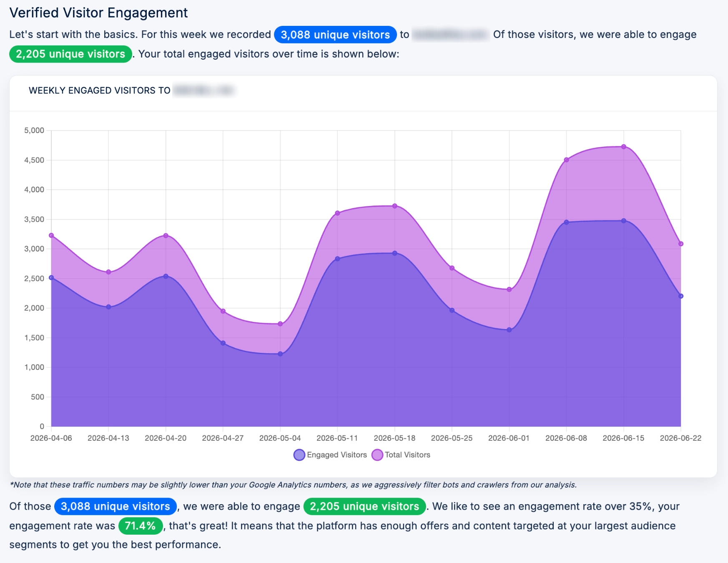Click the blue 3,088 badge below the chart
Viewport: 728px width, 563px height.
click(115, 506)
